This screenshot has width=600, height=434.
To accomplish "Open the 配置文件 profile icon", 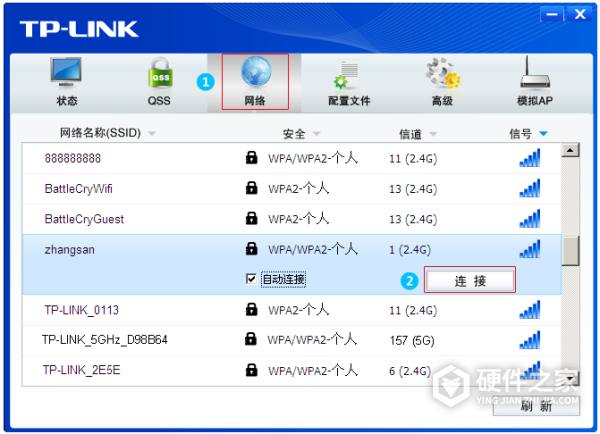I will [346, 74].
